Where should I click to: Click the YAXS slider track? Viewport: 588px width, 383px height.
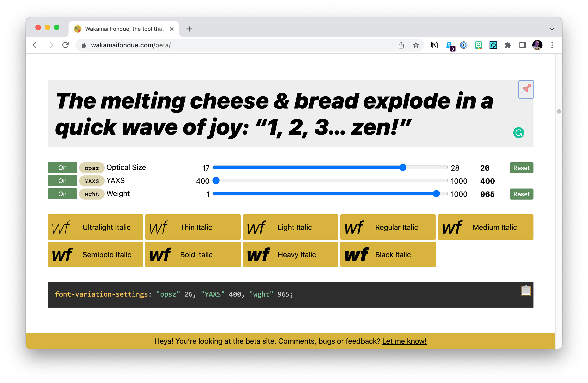pyautogui.click(x=331, y=181)
